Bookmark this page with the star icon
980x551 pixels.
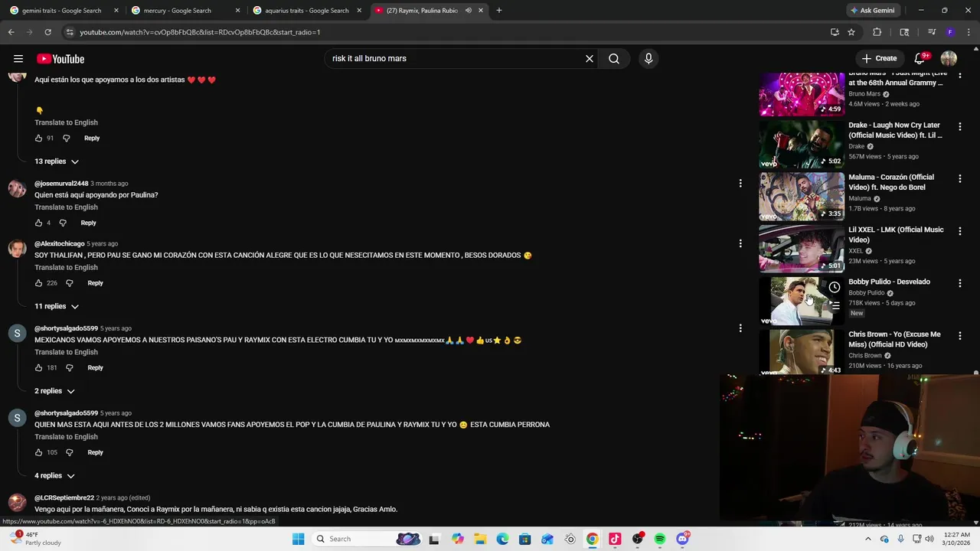851,32
